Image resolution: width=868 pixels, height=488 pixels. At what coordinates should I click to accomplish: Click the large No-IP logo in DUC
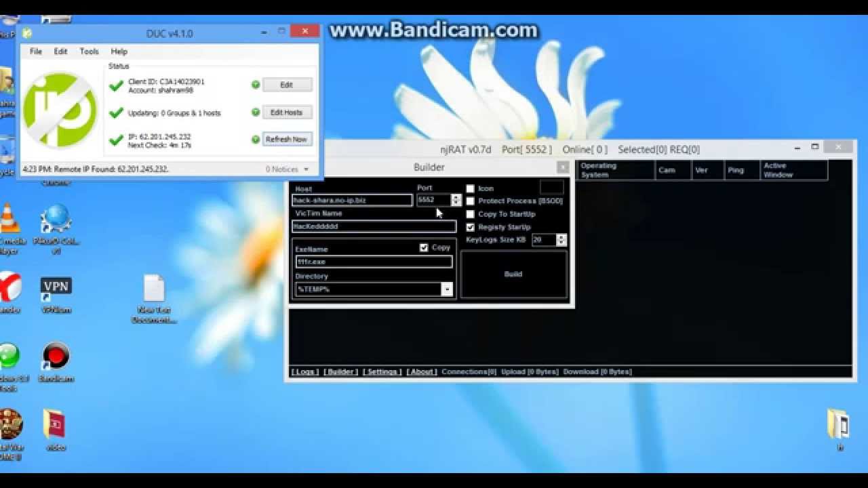(60, 110)
